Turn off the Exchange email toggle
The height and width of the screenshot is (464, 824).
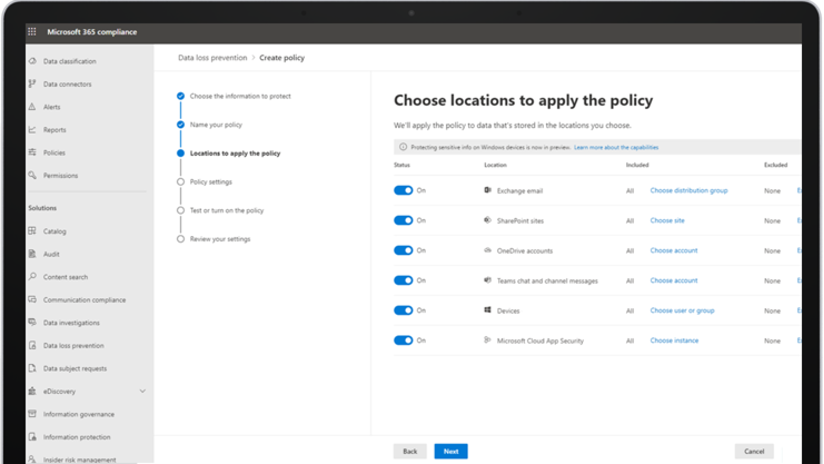click(x=404, y=190)
